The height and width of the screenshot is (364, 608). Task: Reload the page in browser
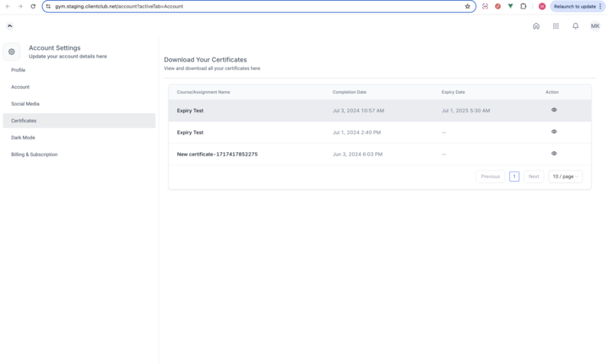pyautogui.click(x=33, y=6)
